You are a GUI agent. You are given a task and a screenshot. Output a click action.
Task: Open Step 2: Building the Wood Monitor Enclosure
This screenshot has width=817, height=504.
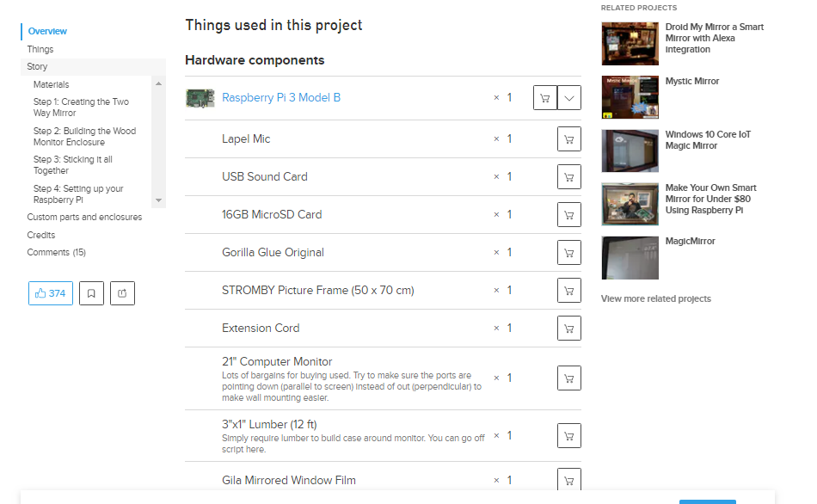[84, 137]
